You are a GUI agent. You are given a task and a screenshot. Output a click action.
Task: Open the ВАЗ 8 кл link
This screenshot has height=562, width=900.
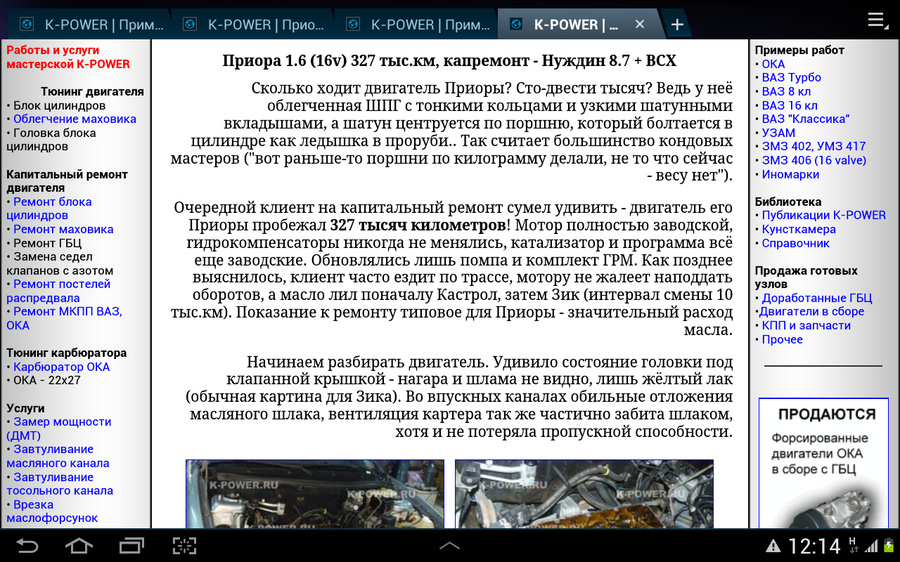point(786,91)
